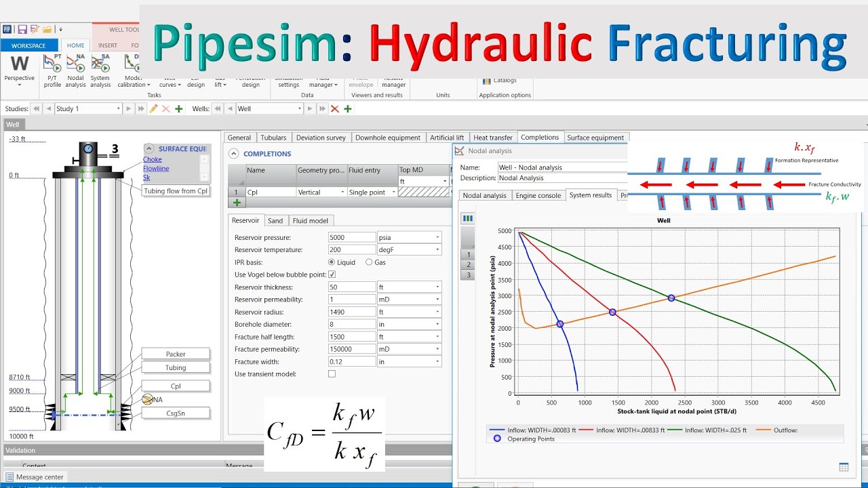Open Geometry profile dropdown for Cpl
Screen dimensions: 868x488
[x=342, y=192]
